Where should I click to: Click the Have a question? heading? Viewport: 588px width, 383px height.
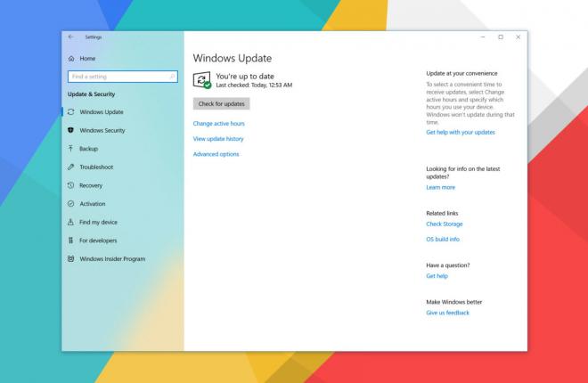[x=448, y=265]
